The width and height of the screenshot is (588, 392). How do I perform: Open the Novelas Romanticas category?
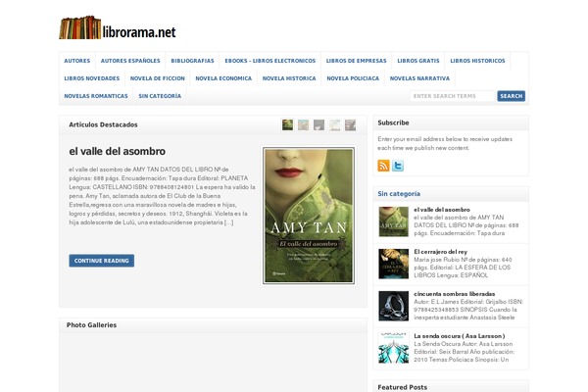[96, 96]
